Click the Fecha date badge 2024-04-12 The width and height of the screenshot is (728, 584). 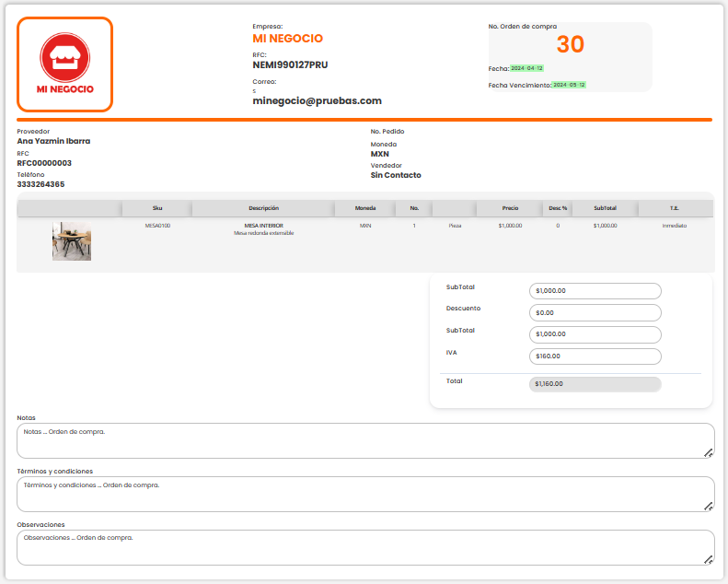(527, 68)
